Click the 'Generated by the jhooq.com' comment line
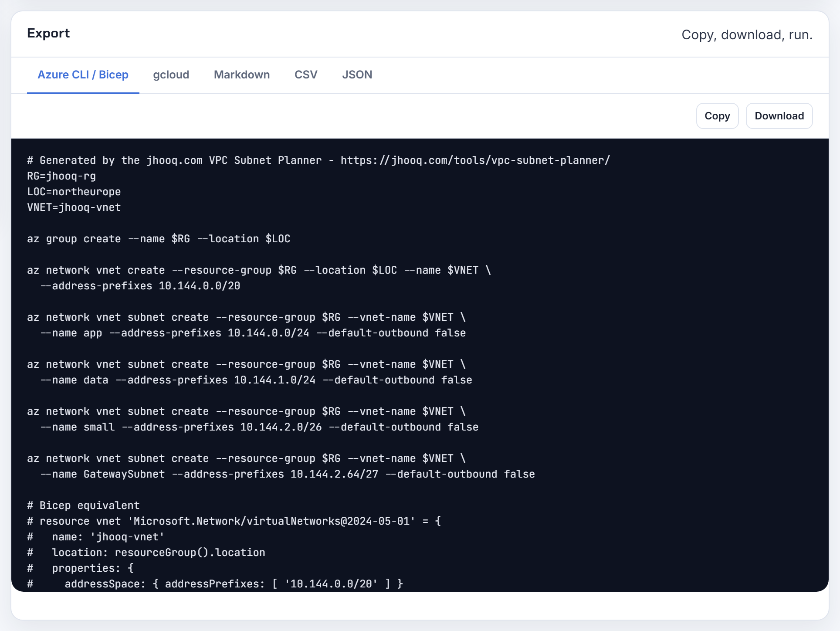This screenshot has width=840, height=631. tap(318, 160)
